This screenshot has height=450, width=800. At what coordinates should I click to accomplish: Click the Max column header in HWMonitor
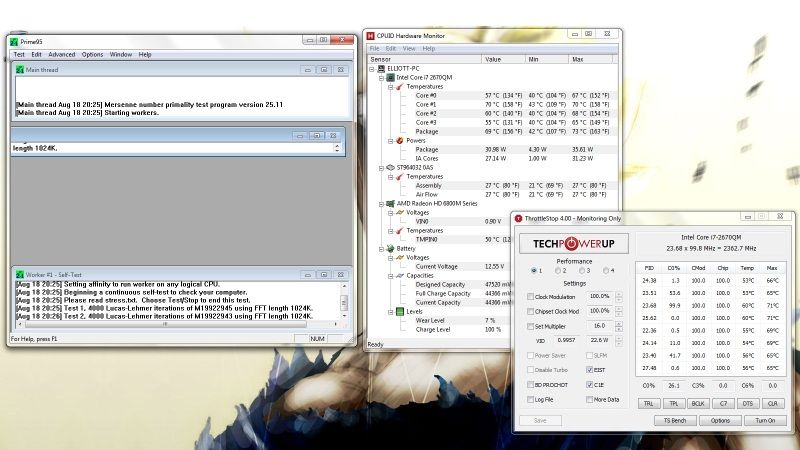coord(590,59)
